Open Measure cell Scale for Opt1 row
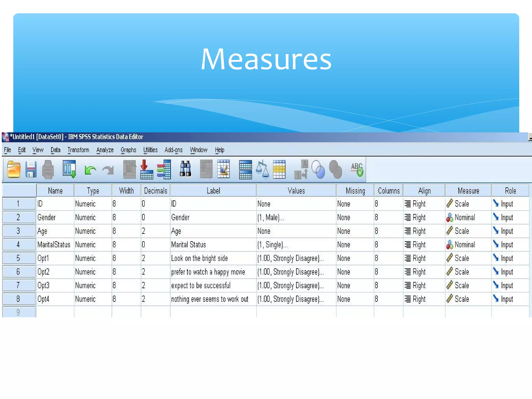Image resolution: width=532 pixels, height=399 pixels. tap(468, 258)
